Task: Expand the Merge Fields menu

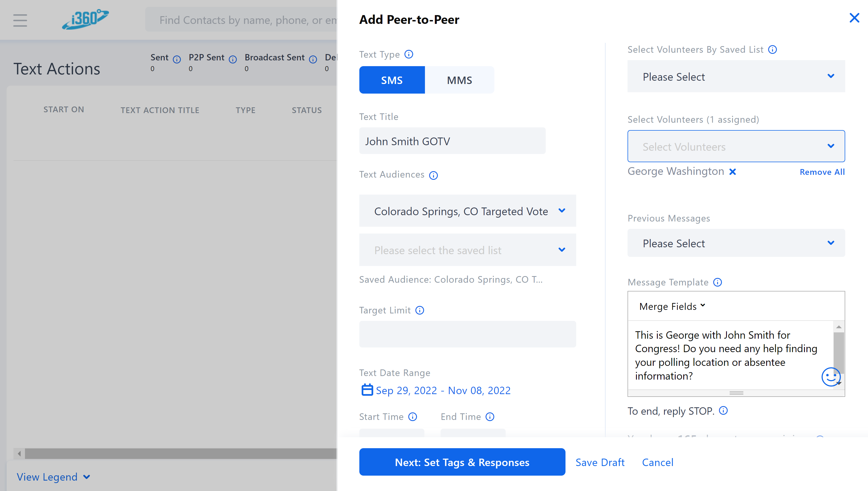Action: pos(672,306)
